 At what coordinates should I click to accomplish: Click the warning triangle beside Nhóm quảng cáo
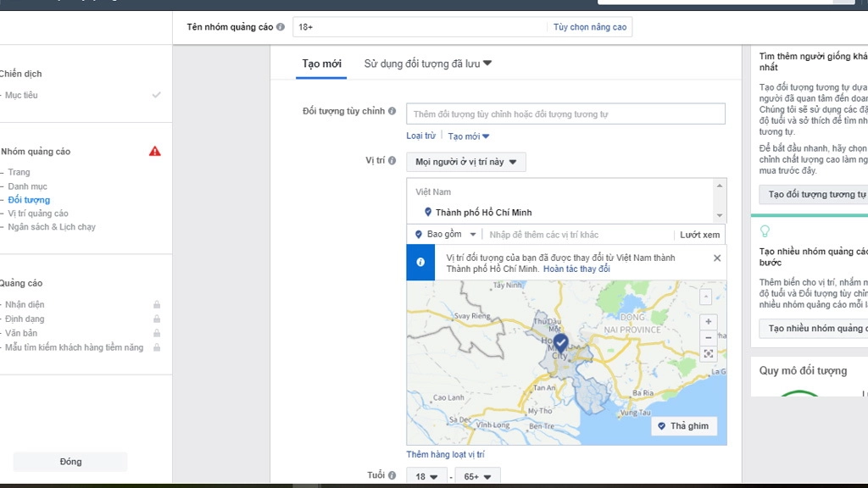(x=154, y=152)
